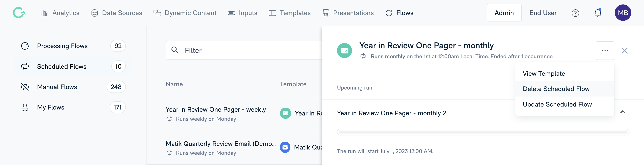Click the 248 count badge
This screenshot has height=165, width=644.
(x=116, y=87)
